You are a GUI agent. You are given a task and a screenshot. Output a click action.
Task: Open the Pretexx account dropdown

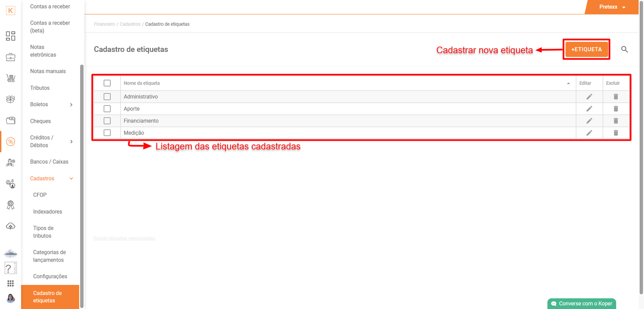pyautogui.click(x=612, y=7)
